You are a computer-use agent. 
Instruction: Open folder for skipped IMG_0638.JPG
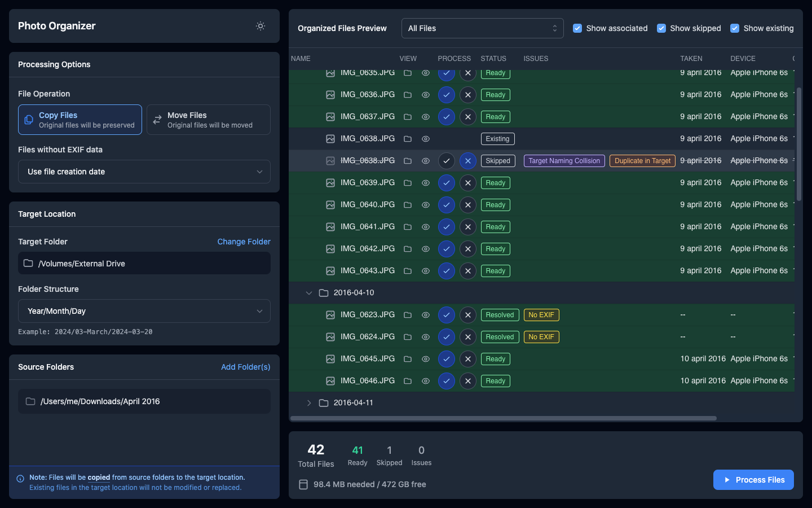point(408,161)
